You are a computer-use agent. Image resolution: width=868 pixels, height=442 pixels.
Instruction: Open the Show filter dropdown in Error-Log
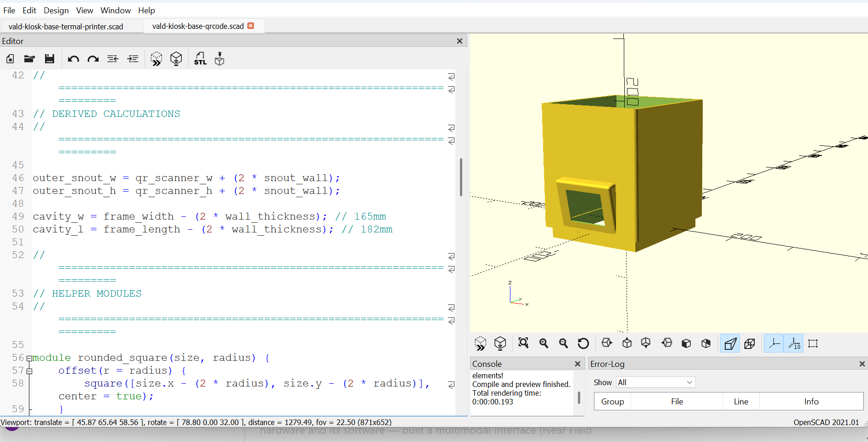pyautogui.click(x=655, y=382)
